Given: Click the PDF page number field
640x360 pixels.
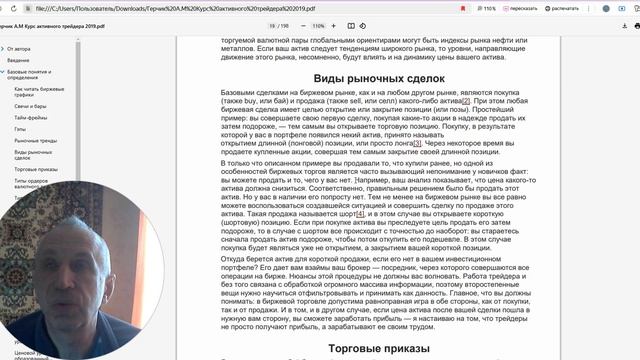Looking at the screenshot, I should click(x=272, y=26).
